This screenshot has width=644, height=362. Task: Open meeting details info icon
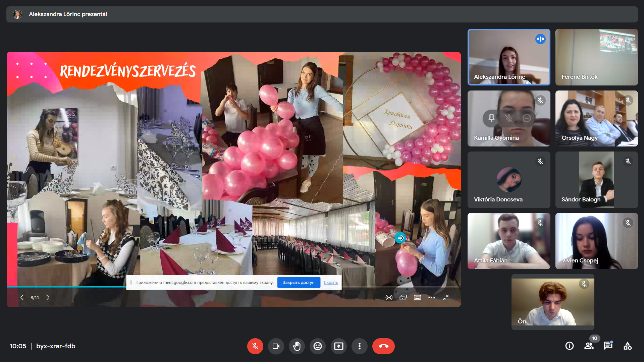pyautogui.click(x=569, y=346)
